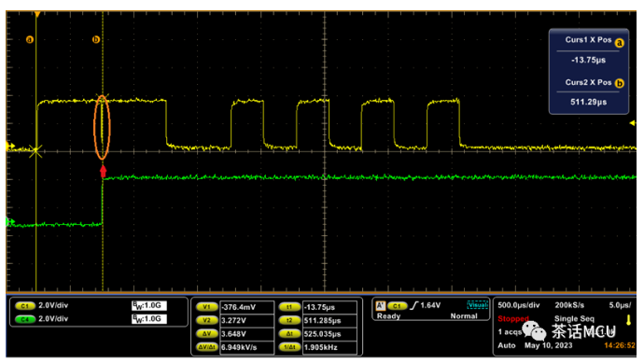Open the 500.0µs/div timebase setting
Screen dimensions: 644x363
pyautogui.click(x=518, y=305)
